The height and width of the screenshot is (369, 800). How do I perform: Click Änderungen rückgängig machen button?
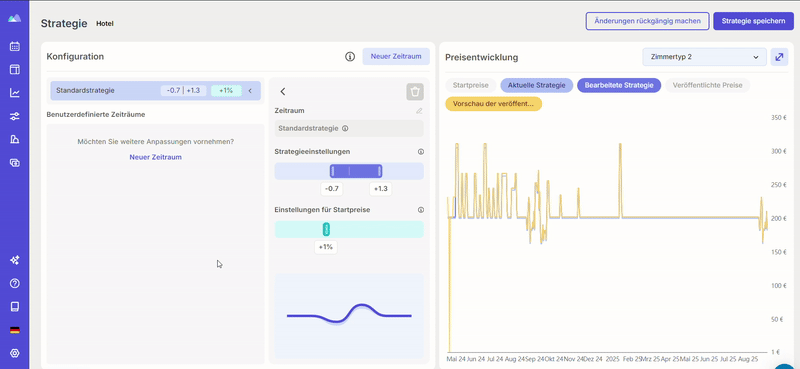(x=647, y=21)
